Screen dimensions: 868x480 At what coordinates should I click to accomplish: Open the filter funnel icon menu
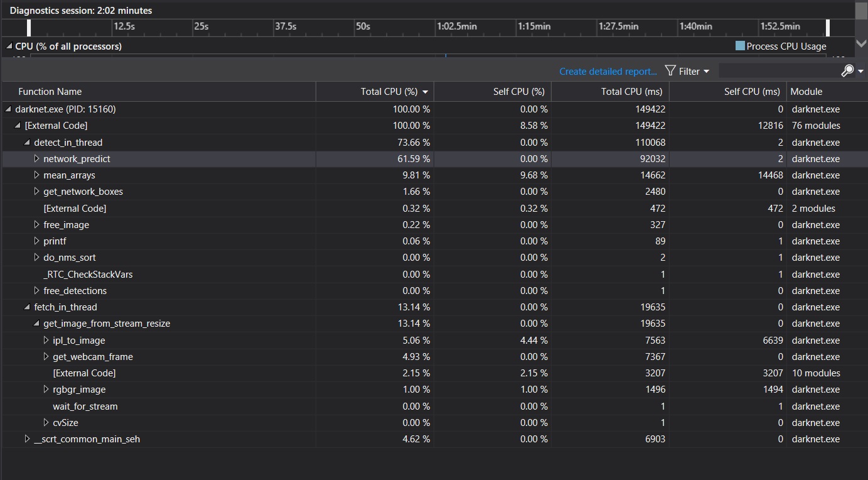pyautogui.click(x=670, y=71)
